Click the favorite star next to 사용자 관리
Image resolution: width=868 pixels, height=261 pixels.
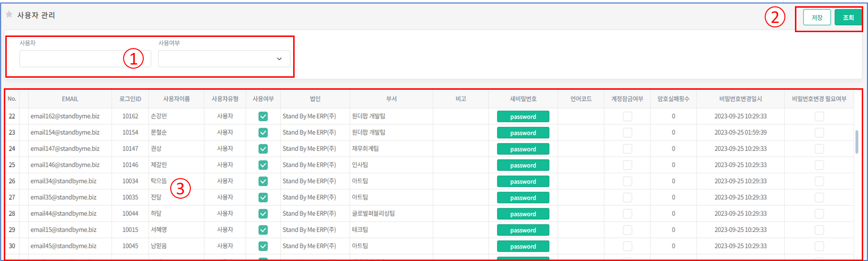click(9, 15)
